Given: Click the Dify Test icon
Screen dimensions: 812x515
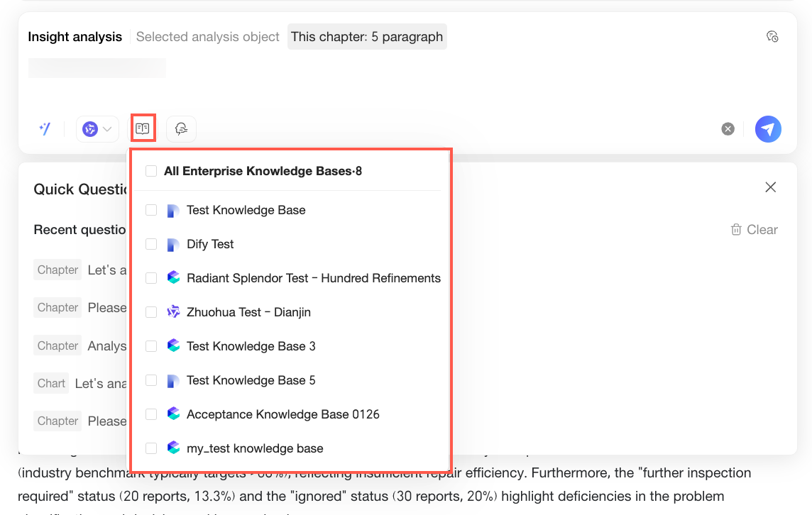Looking at the screenshot, I should [173, 244].
